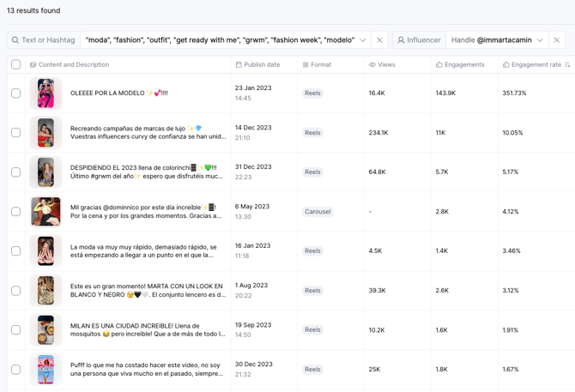The image size is (575, 392).
Task: Click the search magnifier icon
Action: pos(15,40)
